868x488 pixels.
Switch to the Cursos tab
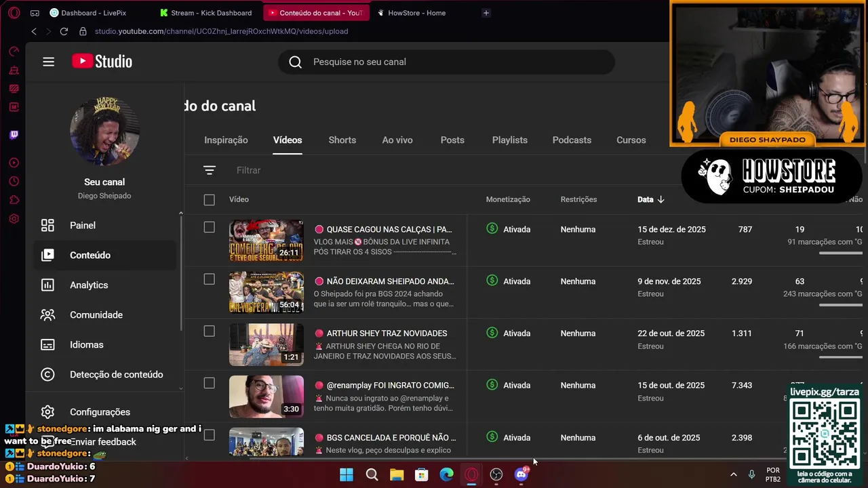631,140
